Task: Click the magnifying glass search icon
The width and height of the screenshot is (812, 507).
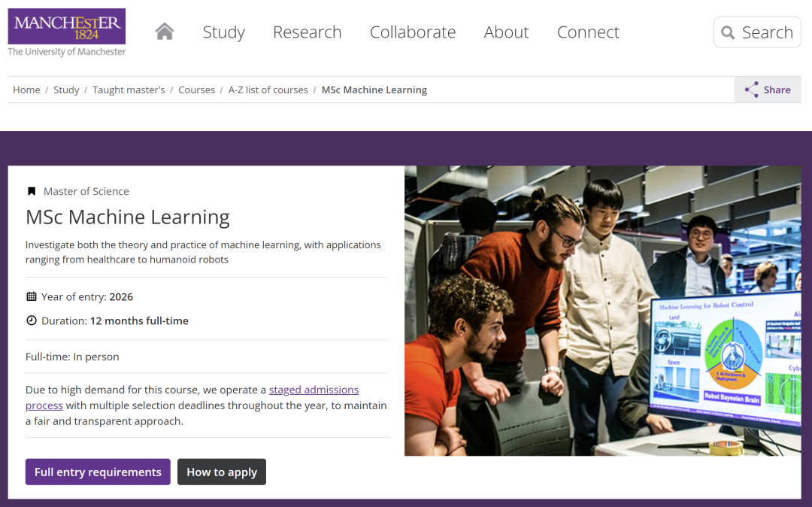Action: pyautogui.click(x=728, y=32)
